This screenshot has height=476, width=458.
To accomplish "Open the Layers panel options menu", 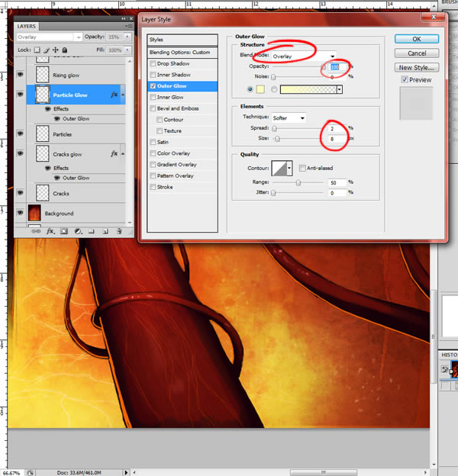I will pyautogui.click(x=128, y=27).
